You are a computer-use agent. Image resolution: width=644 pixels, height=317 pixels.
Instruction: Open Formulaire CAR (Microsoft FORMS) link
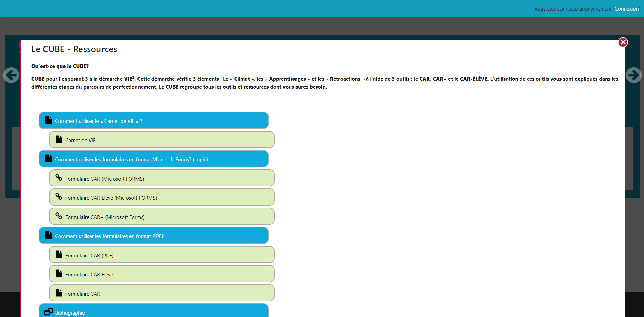[162, 178]
